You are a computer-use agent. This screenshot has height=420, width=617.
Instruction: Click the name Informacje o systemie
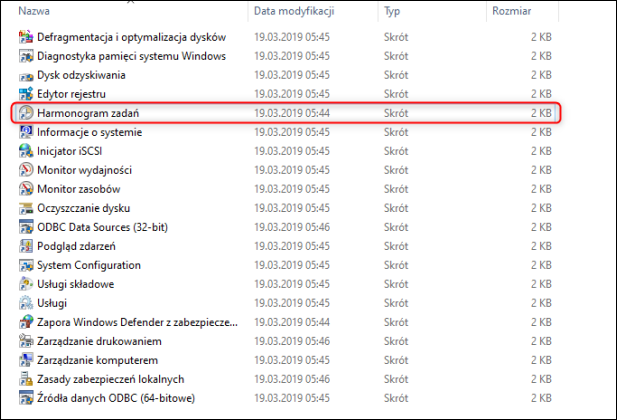click(x=89, y=132)
